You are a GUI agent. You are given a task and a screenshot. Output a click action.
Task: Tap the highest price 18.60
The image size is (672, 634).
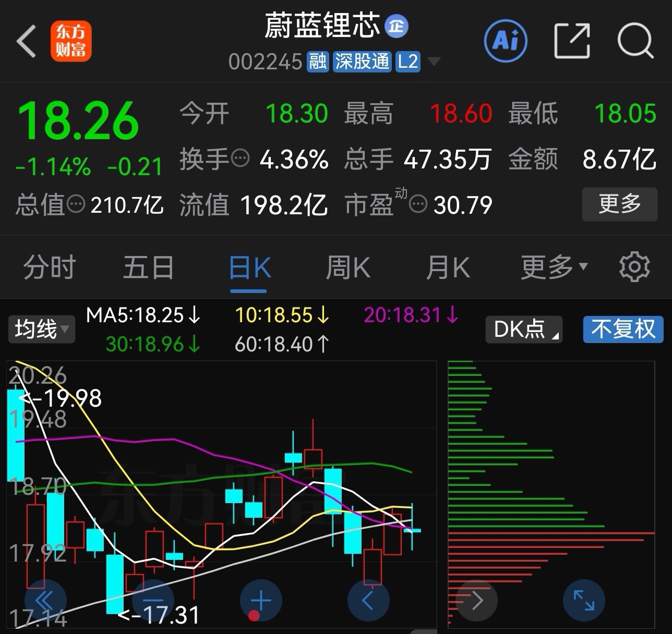[x=461, y=114]
